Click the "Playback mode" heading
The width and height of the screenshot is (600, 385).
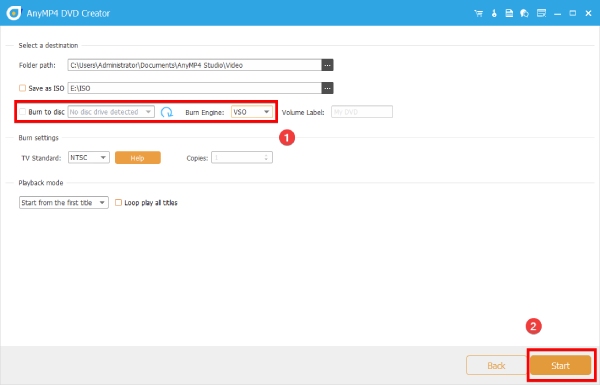point(41,183)
